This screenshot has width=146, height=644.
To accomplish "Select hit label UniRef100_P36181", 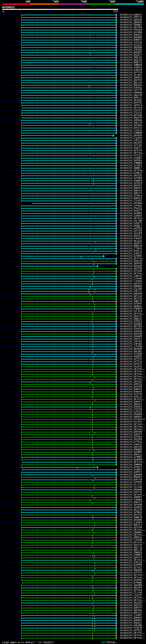I will point(131,88).
